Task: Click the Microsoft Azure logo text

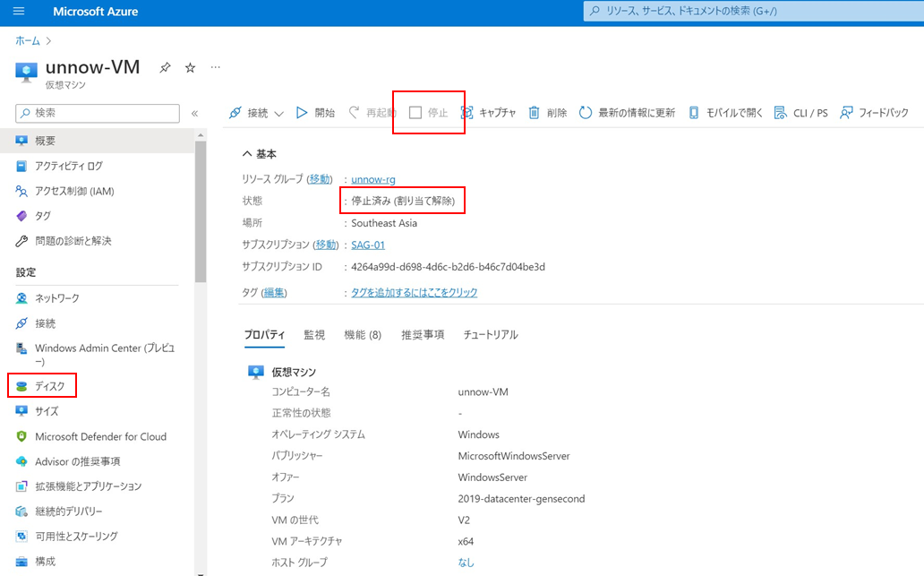Action: pos(96,12)
